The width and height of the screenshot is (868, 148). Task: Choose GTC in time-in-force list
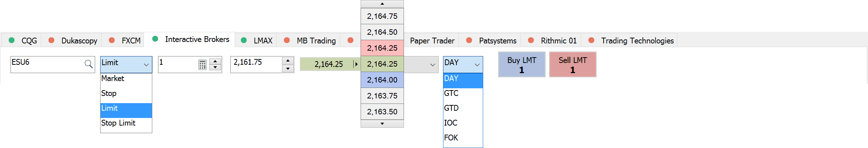click(451, 93)
